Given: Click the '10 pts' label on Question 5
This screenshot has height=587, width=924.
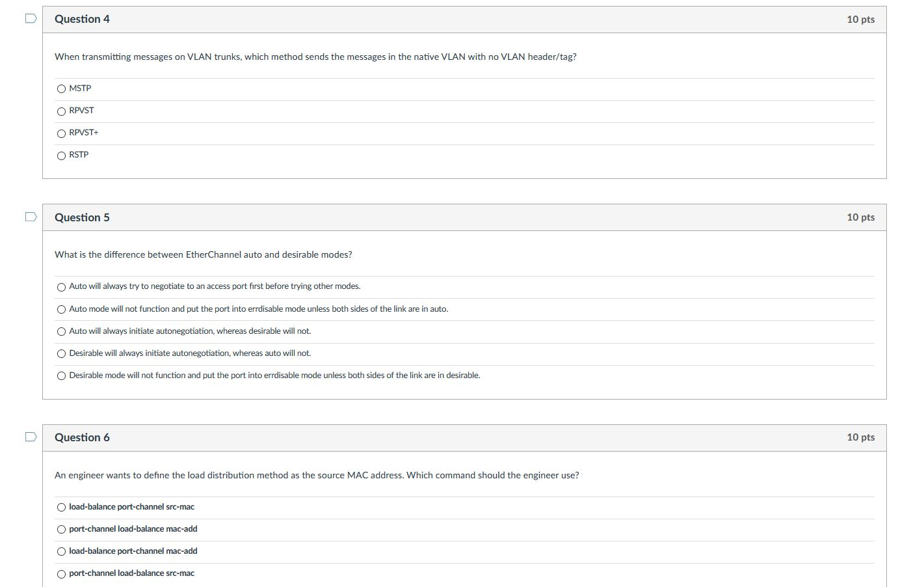Looking at the screenshot, I should pyautogui.click(x=860, y=217).
